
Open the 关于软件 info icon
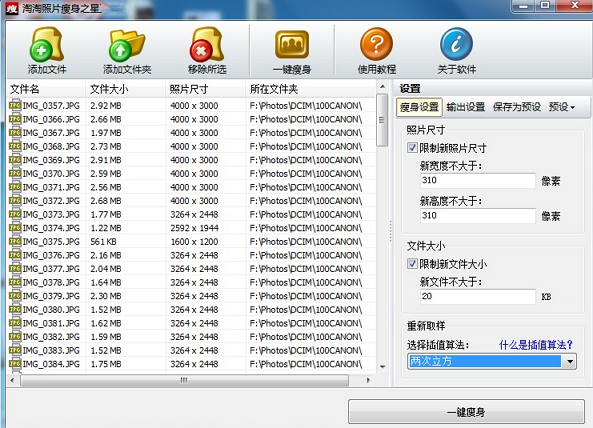point(456,44)
